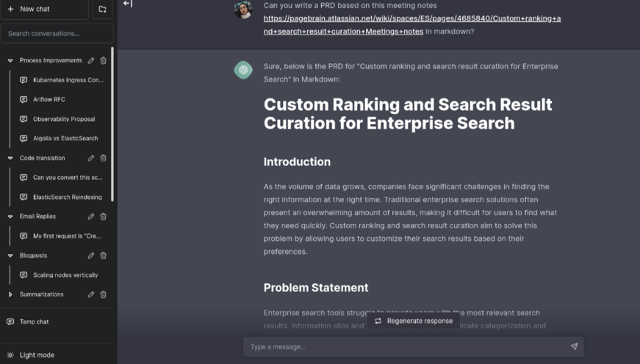
Task: Edit the Blogposts folder name
Action: [91, 255]
